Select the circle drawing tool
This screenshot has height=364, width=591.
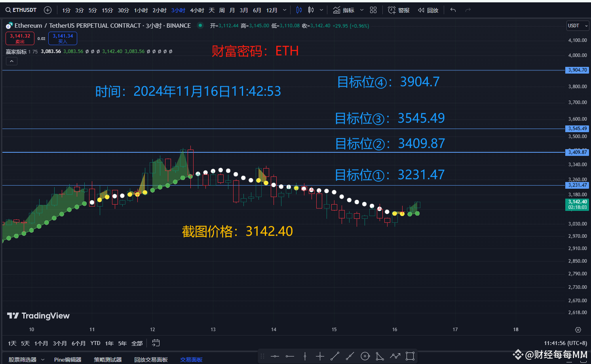(x=365, y=356)
